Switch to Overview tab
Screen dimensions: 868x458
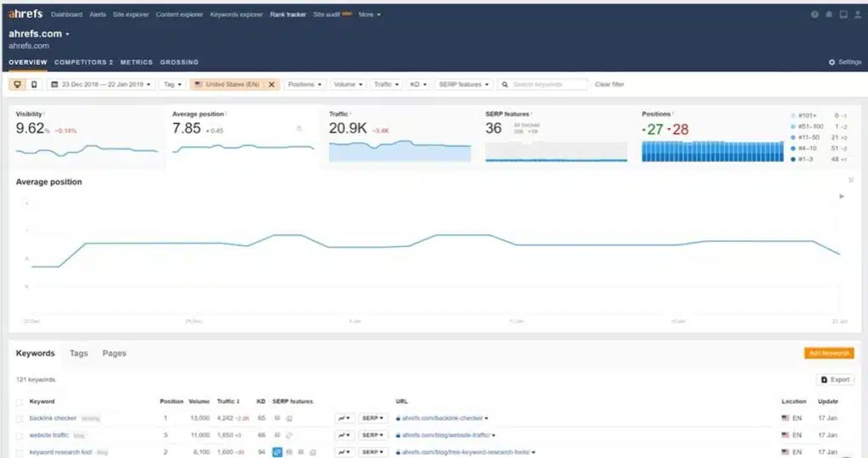28,62
